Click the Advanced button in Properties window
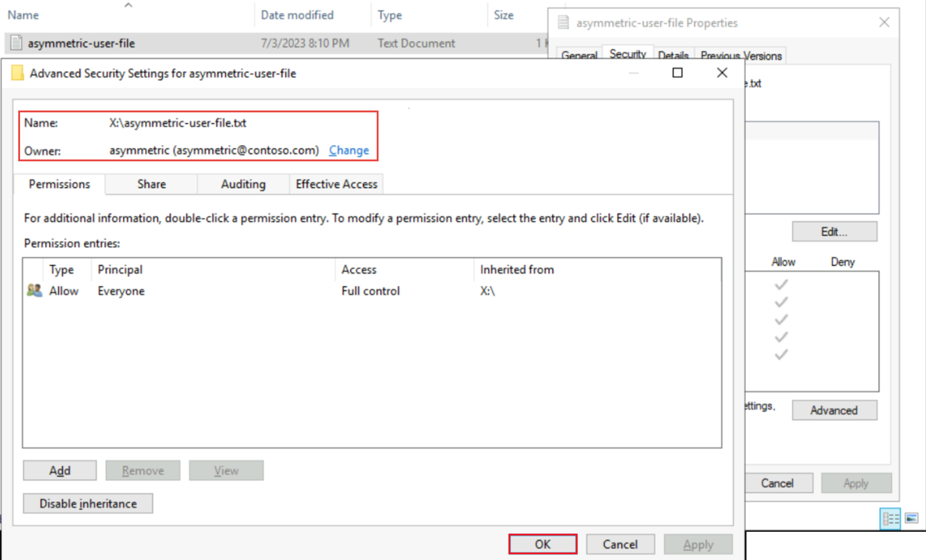The height and width of the screenshot is (560, 926). (834, 410)
